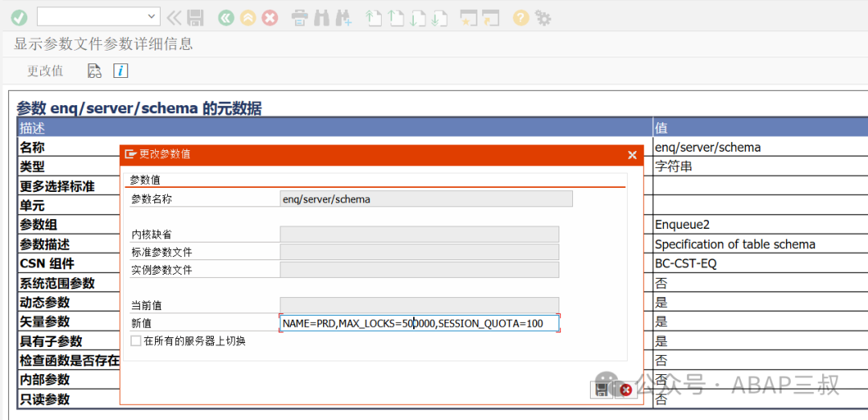Viewport: 868px width, 420px height.
Task: Click the dialog red Cancel icon
Action: pos(626,390)
